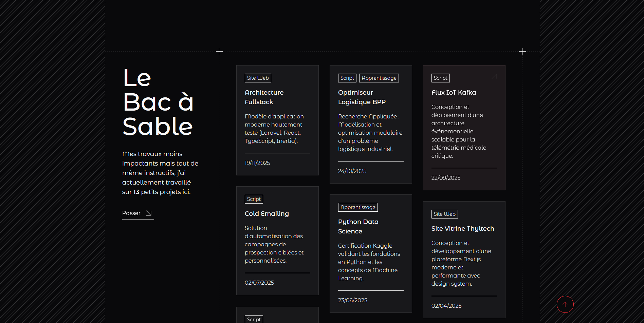Open the Flux IoT Kafka project title
The height and width of the screenshot is (323, 644).
[454, 92]
